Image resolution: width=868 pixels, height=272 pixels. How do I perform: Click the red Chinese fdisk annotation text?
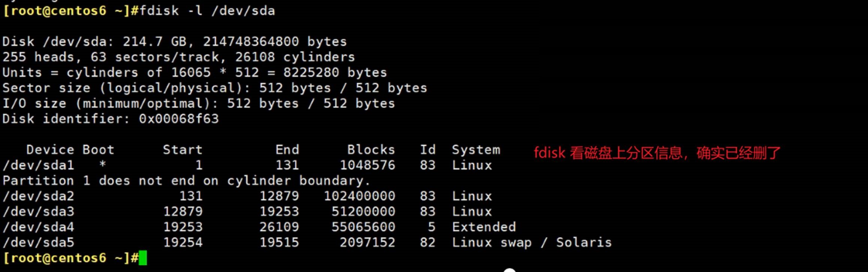pos(657,153)
